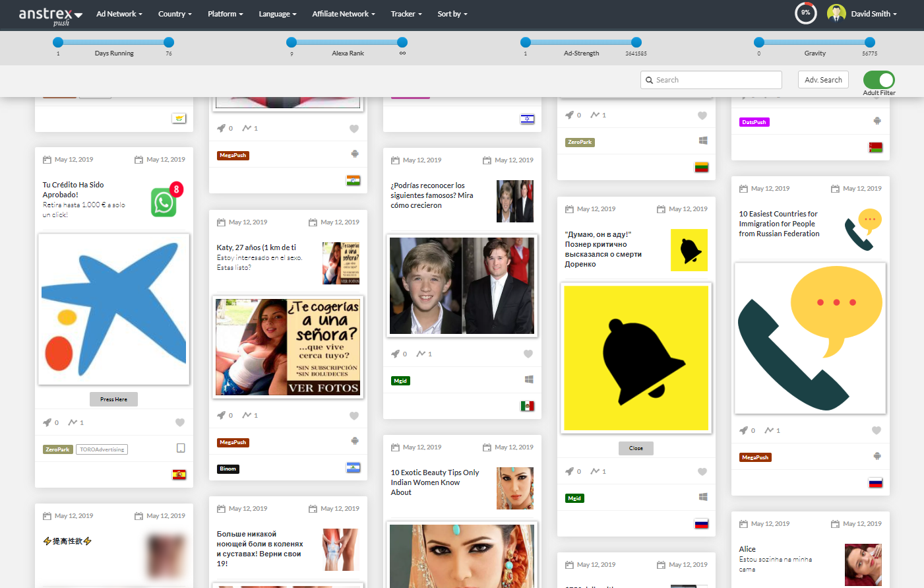
Task: Favorite the Tu Crédito Ha Sido Aprobado ad
Action: [180, 422]
